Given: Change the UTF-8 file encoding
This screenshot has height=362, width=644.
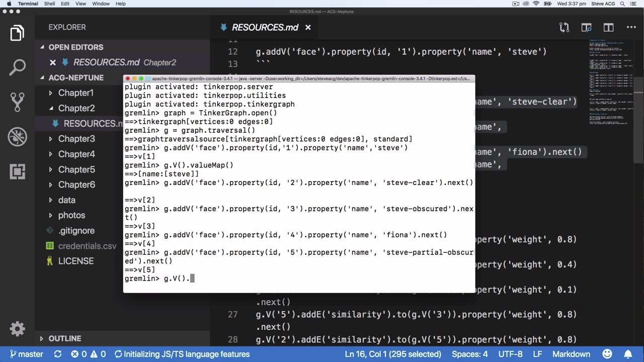Looking at the screenshot, I should [511, 354].
